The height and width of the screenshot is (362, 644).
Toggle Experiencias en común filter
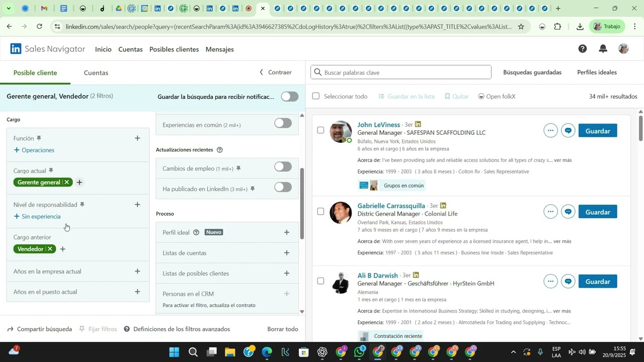point(283,123)
